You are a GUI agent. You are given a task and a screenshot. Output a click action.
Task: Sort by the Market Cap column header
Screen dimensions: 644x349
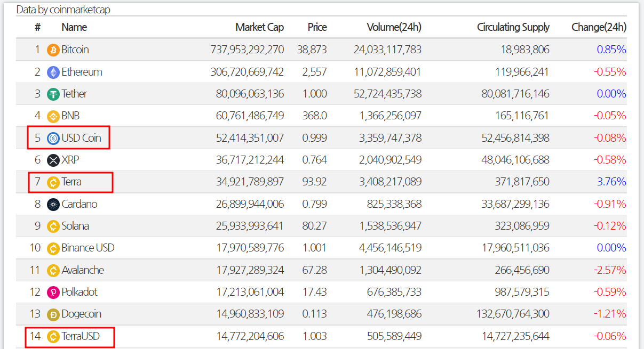tap(259, 27)
